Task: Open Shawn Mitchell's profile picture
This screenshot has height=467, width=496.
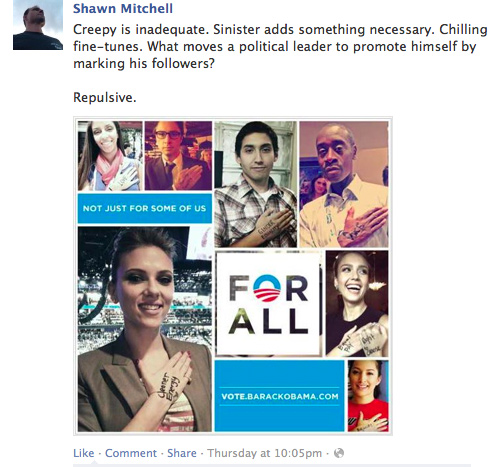Action: click(38, 25)
